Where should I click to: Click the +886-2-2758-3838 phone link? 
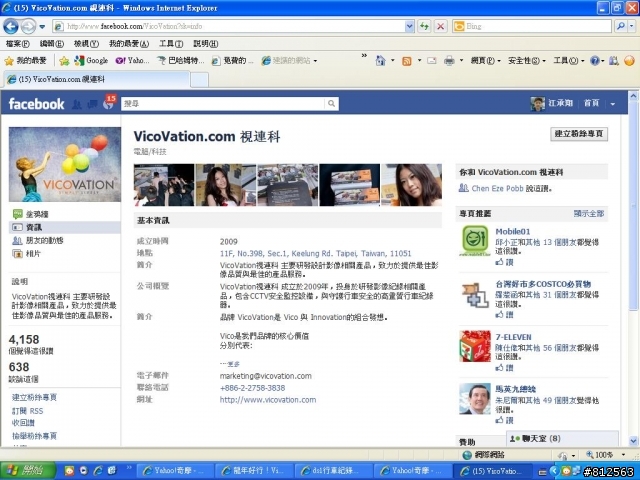(252, 388)
